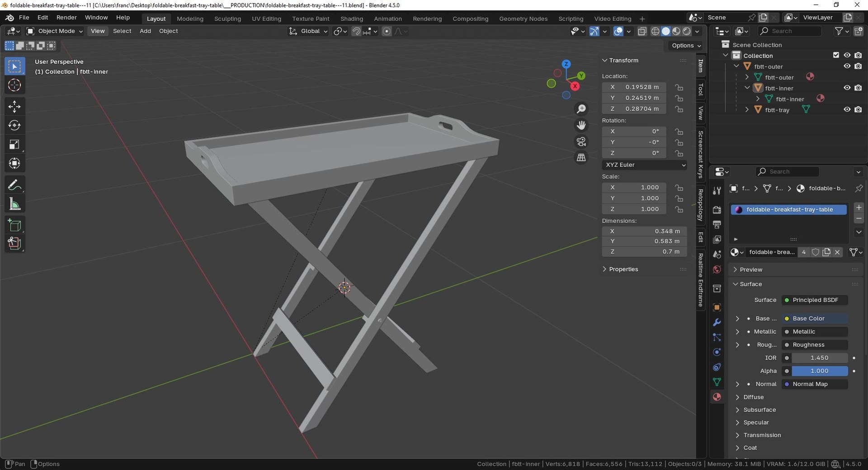The height and width of the screenshot is (470, 868).
Task: Expand the fbtt-tray outliner item
Action: [747, 110]
